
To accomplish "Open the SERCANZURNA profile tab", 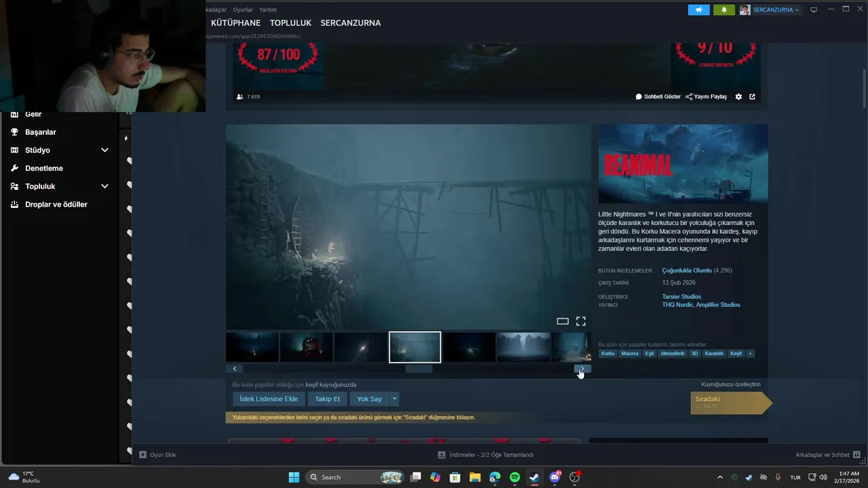I will 351,23.
